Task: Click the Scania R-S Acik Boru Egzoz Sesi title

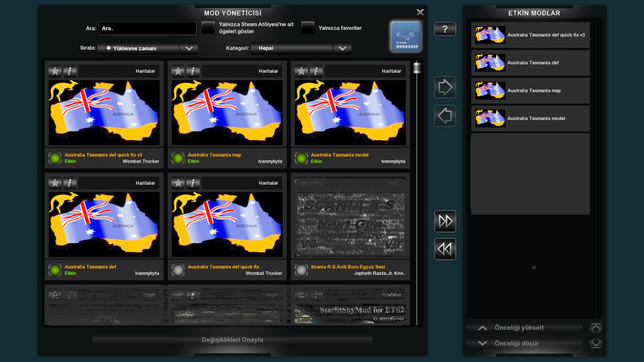Action: coord(348,267)
